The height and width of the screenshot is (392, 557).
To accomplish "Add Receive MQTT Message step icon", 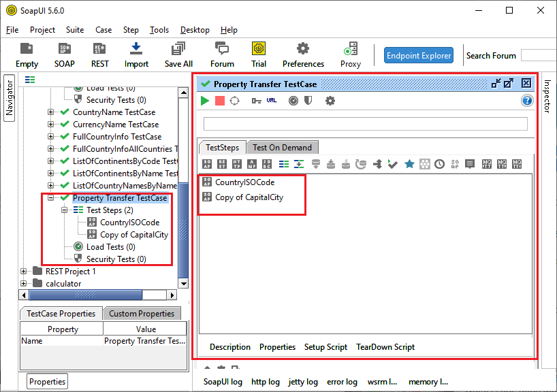I will (502, 164).
